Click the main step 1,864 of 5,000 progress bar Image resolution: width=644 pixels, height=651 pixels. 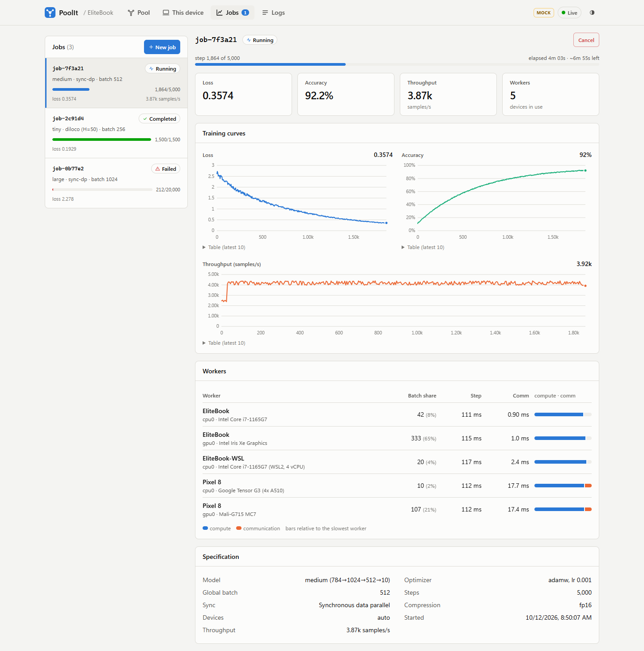tap(397, 64)
